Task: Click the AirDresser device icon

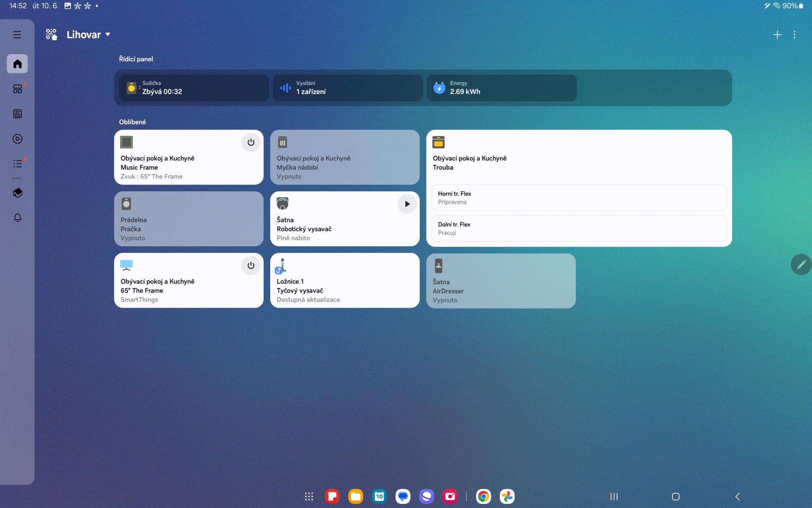Action: tap(439, 266)
